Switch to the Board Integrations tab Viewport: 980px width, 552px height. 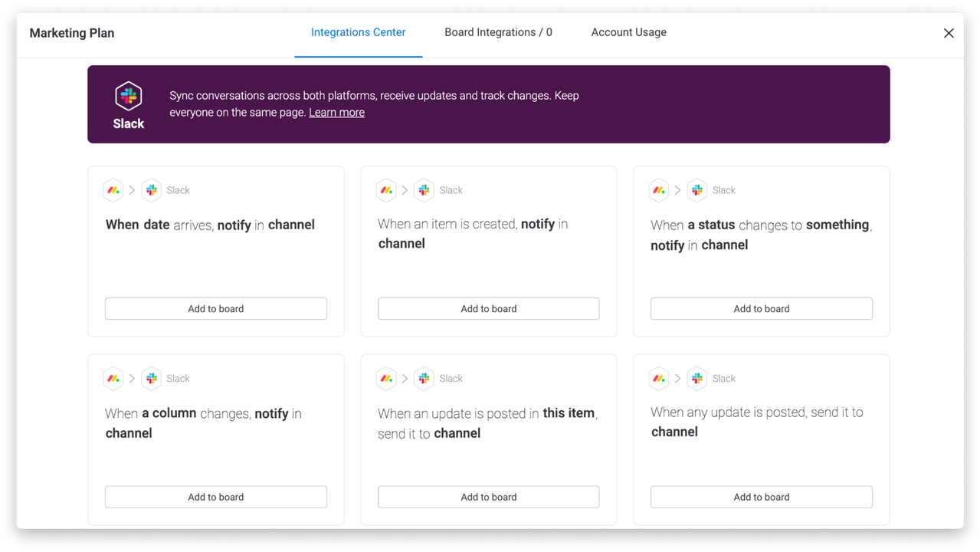498,33
